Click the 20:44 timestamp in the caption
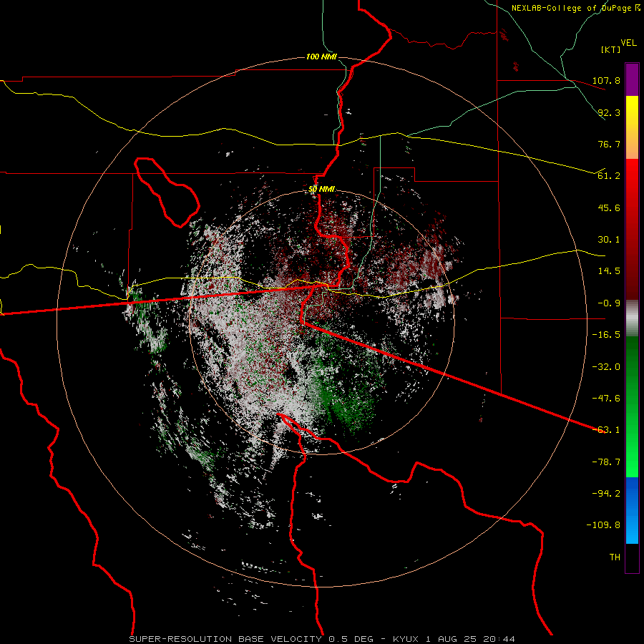This screenshot has width=644, height=644. coord(499,639)
